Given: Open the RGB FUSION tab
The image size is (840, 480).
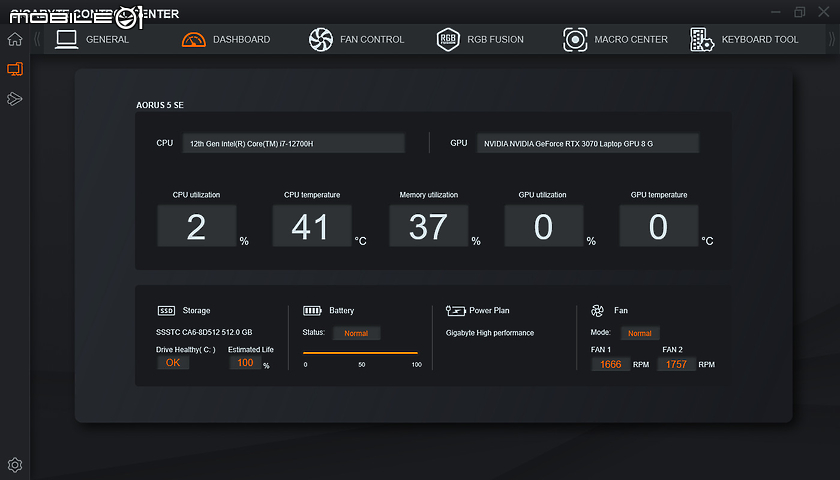Looking at the screenshot, I should coord(496,40).
